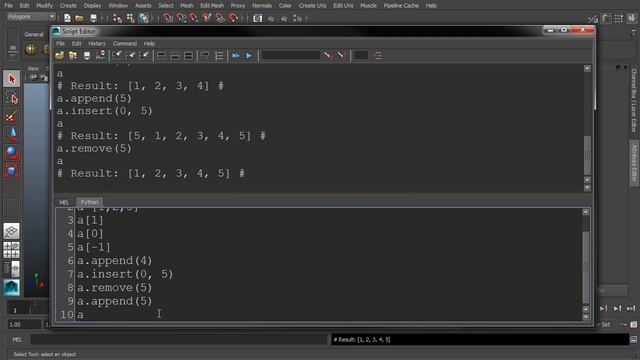Screen dimensions: 640x360
Task: Click Select by Object Type icon
Action: pyautogui.click(x=131, y=18)
